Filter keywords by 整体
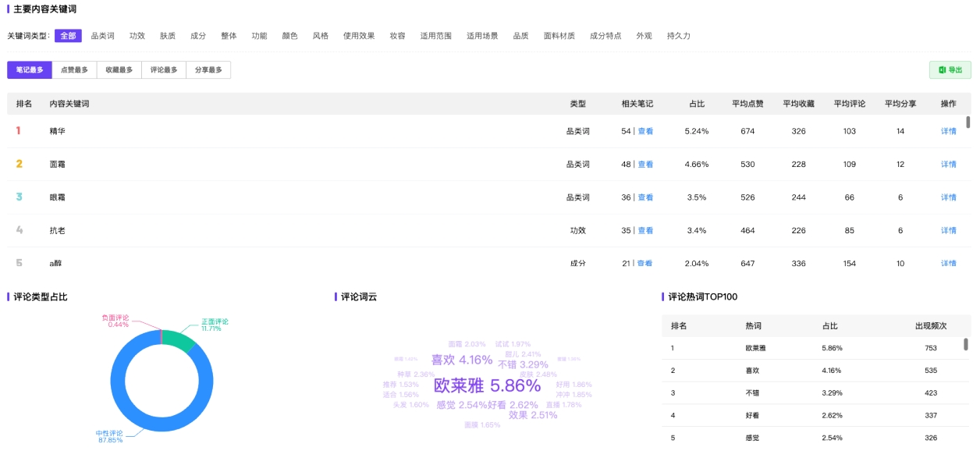 pos(229,36)
